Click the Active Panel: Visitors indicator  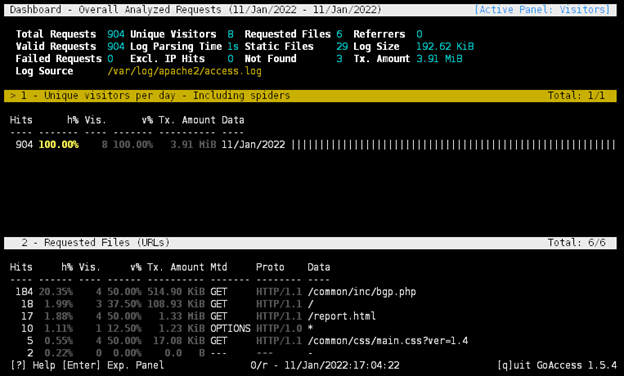tap(543, 10)
